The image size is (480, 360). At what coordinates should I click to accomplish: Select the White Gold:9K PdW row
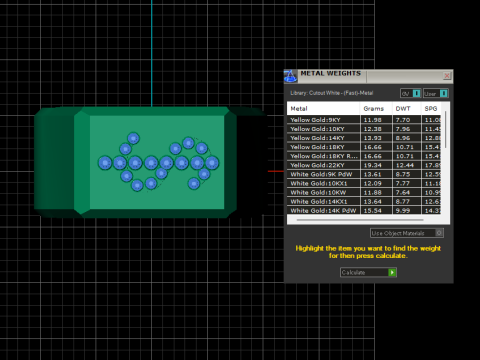coord(364,174)
